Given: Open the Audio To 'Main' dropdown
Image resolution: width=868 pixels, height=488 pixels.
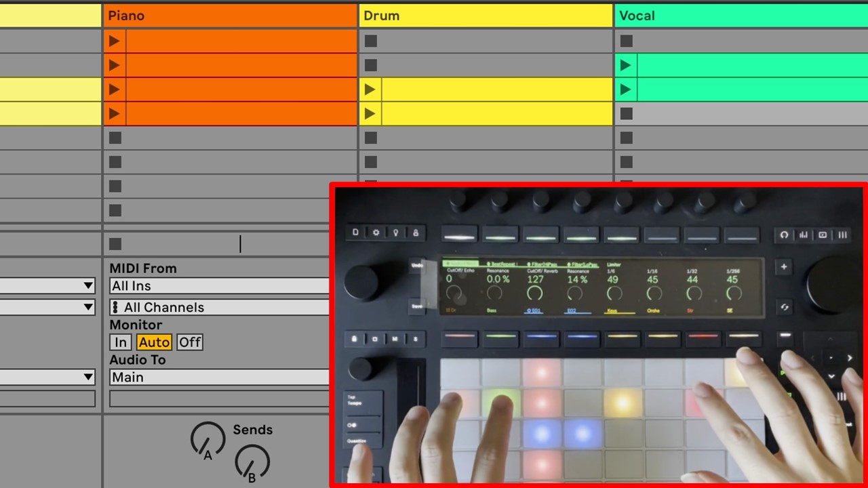Looking at the screenshot, I should click(219, 377).
